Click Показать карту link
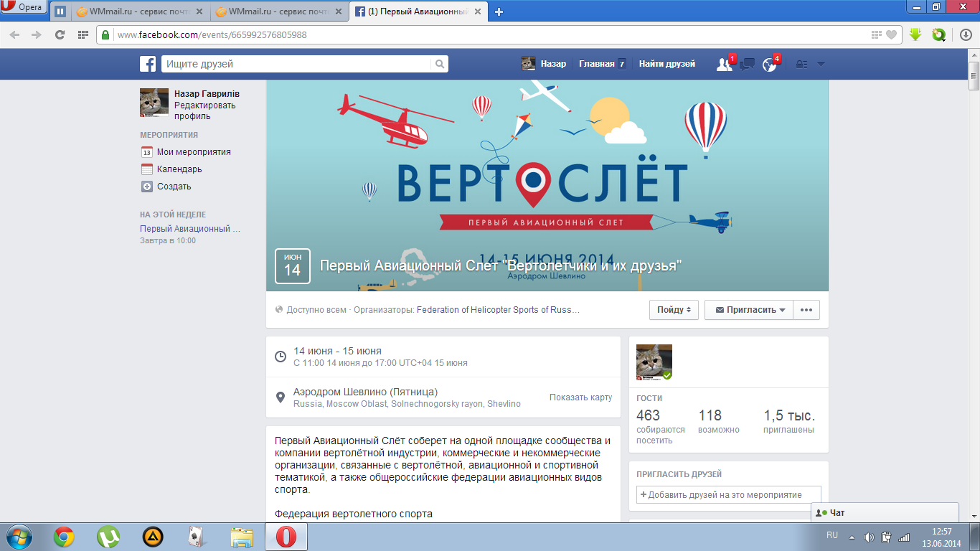The height and width of the screenshot is (551, 980). pos(580,397)
